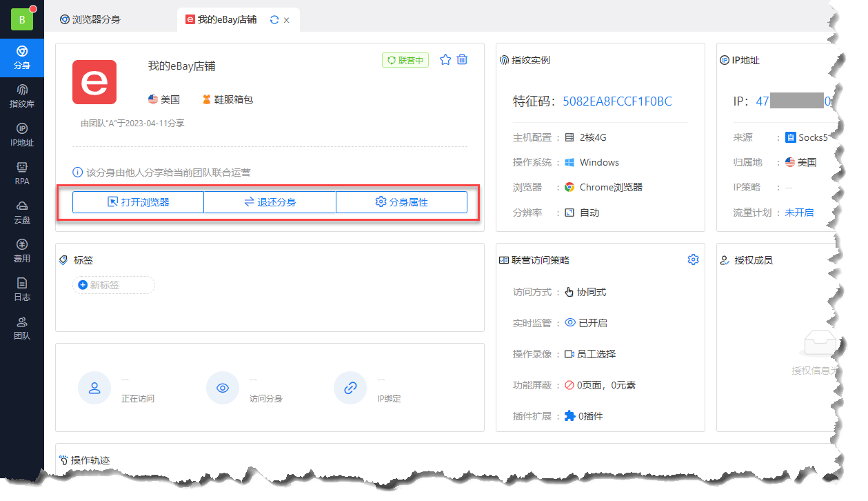
Task: Click the IP绑定 link icon
Action: click(x=350, y=388)
